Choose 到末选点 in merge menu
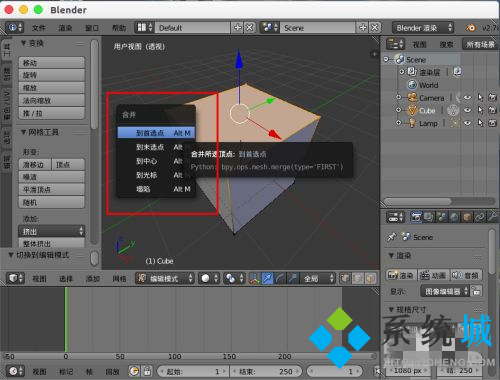 point(156,147)
